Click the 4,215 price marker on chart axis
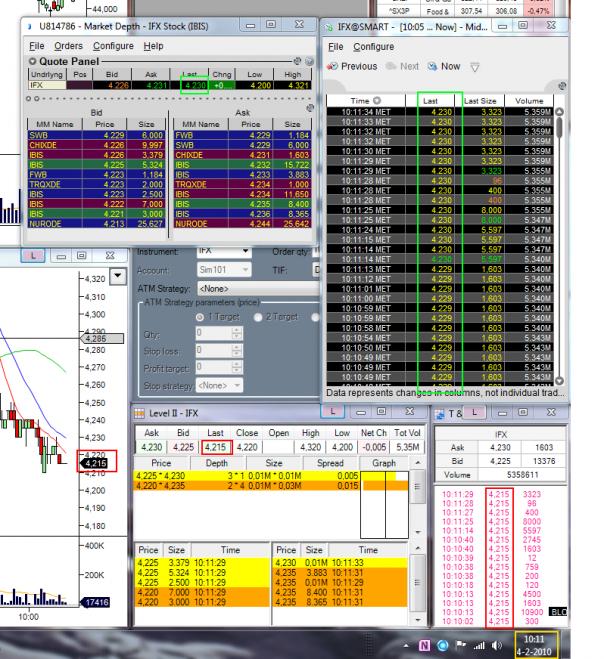This screenshot has height=659, width=604. 95,463
